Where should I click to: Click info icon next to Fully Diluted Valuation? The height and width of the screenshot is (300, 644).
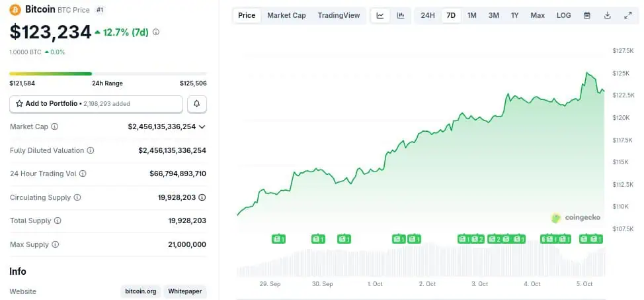[91, 150]
